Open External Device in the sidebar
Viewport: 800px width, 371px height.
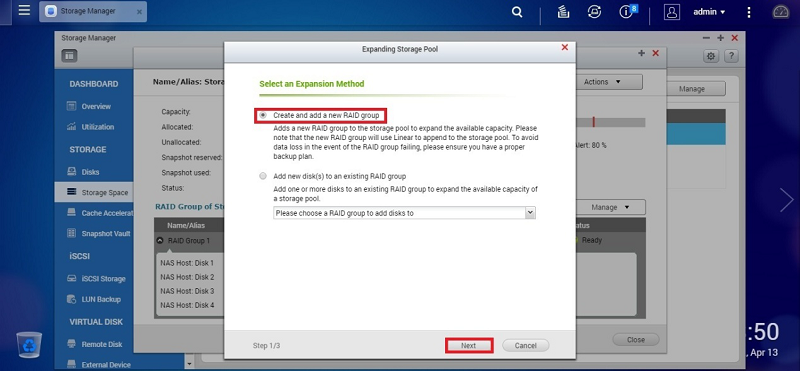point(99,364)
